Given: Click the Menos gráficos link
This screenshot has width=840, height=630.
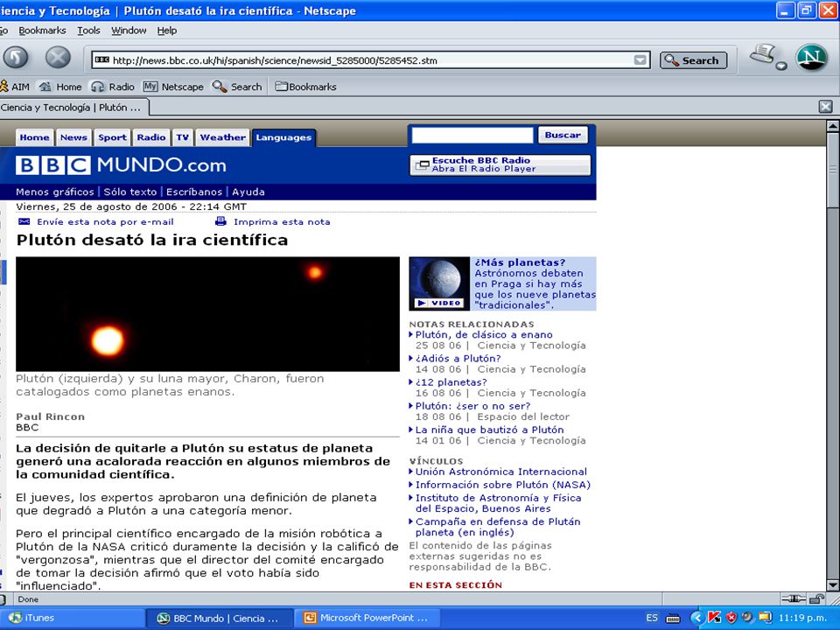Looking at the screenshot, I should (x=54, y=192).
